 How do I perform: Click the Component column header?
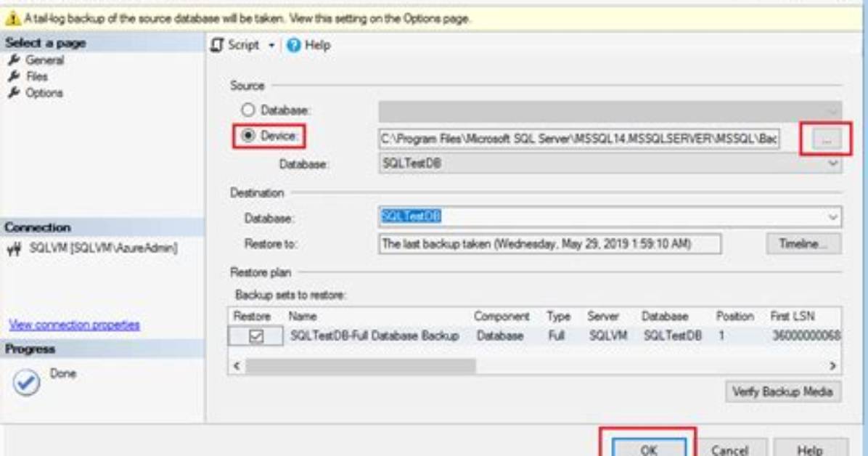pos(501,317)
